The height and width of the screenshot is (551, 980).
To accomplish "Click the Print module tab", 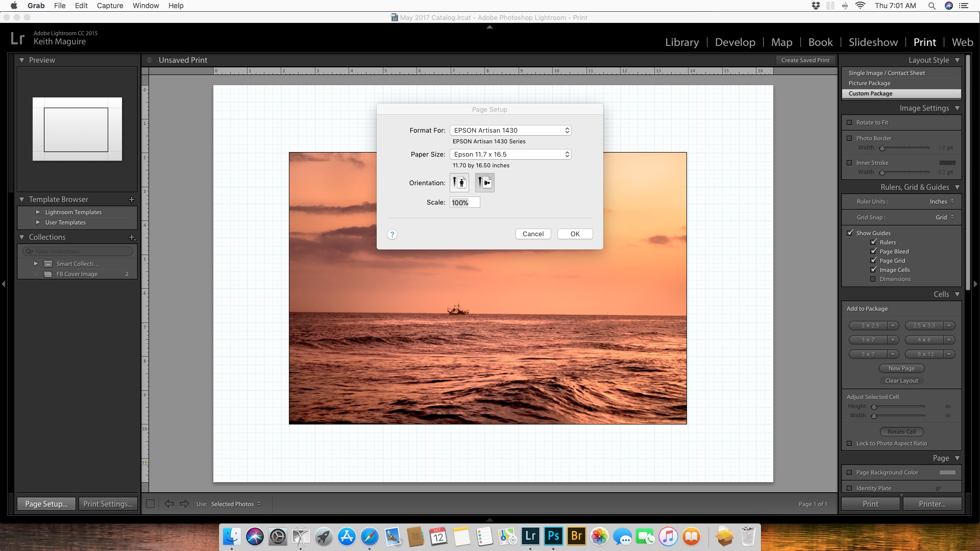I will [x=925, y=42].
